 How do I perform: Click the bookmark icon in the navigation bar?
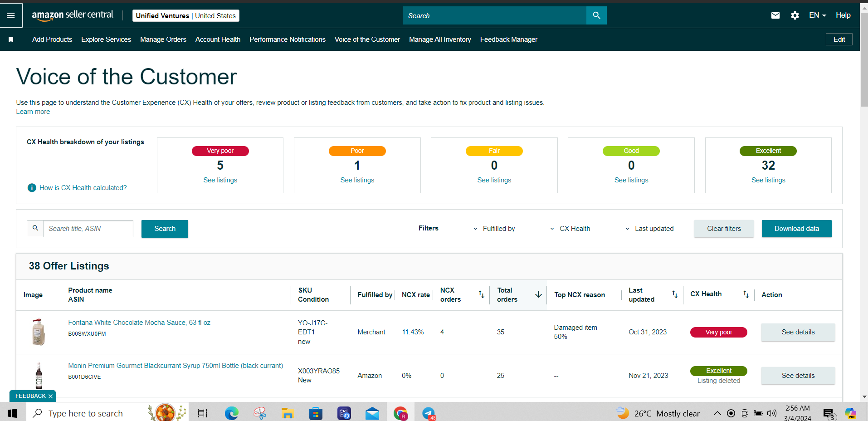(11, 39)
